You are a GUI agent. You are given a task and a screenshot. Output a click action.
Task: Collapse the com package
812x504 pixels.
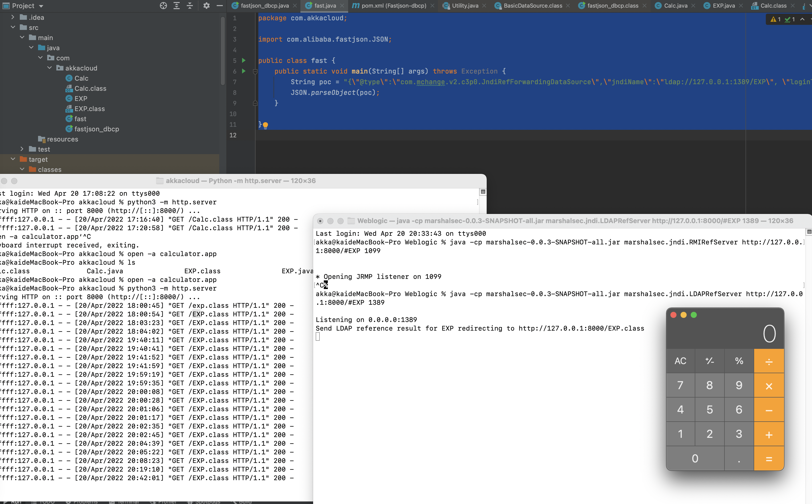[x=40, y=58]
